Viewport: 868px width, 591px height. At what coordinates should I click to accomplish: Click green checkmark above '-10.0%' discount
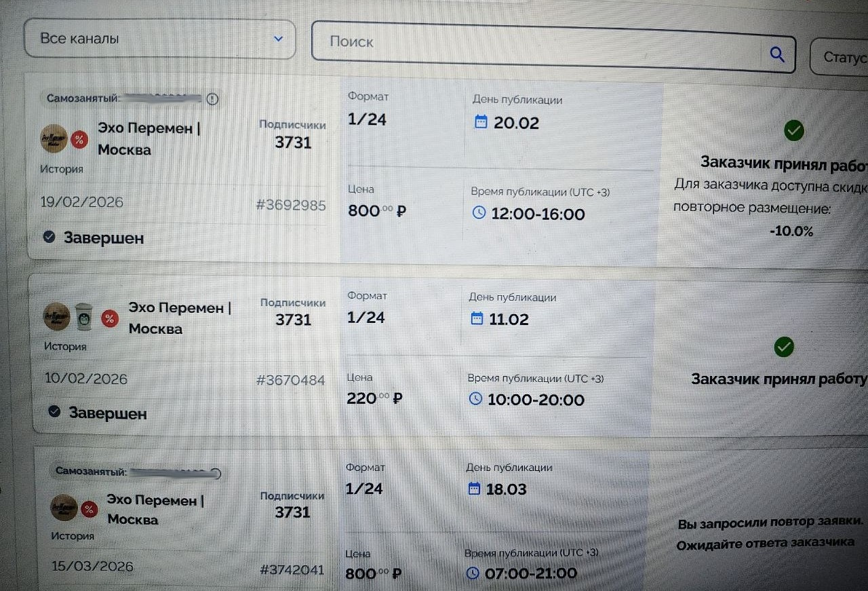pos(793,130)
